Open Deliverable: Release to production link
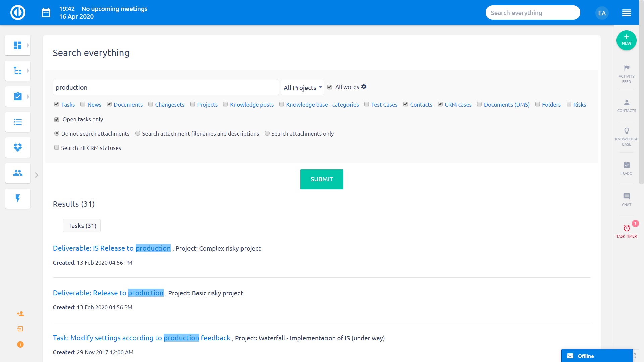The width and height of the screenshot is (644, 362). pyautogui.click(x=108, y=293)
